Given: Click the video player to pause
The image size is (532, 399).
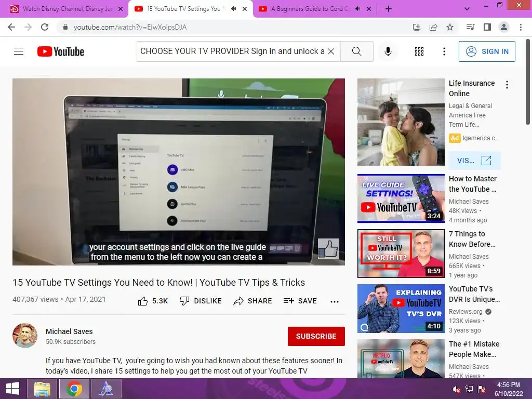Looking at the screenshot, I should pos(179,171).
